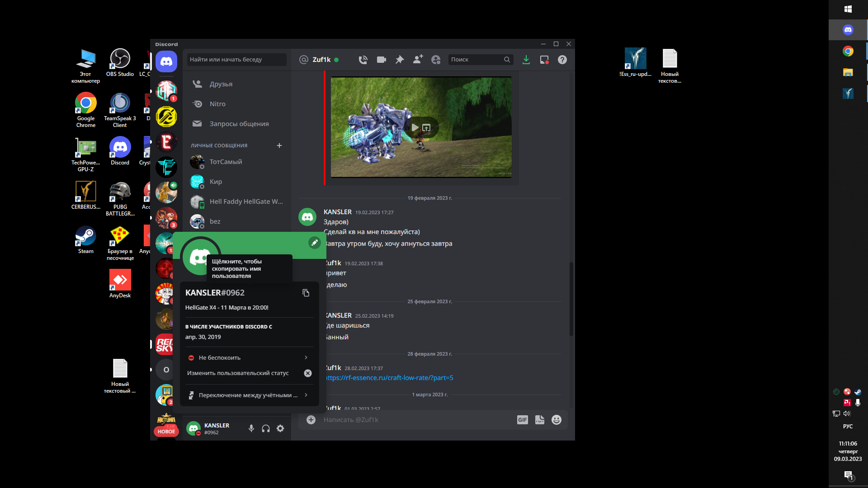Open the Help question mark icon
This screenshot has width=868, height=488.
click(562, 60)
